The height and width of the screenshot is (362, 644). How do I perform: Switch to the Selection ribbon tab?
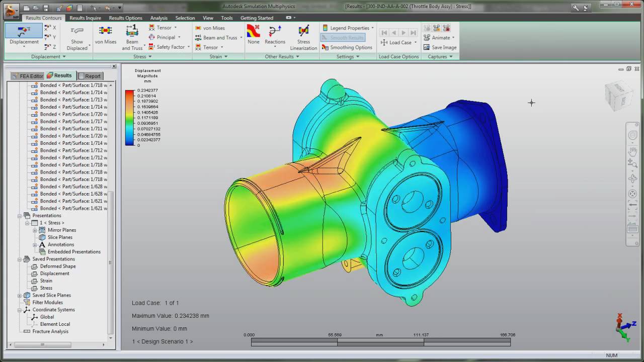(185, 18)
